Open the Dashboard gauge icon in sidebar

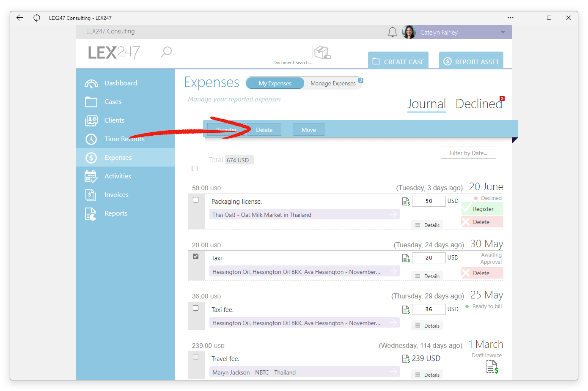[91, 83]
